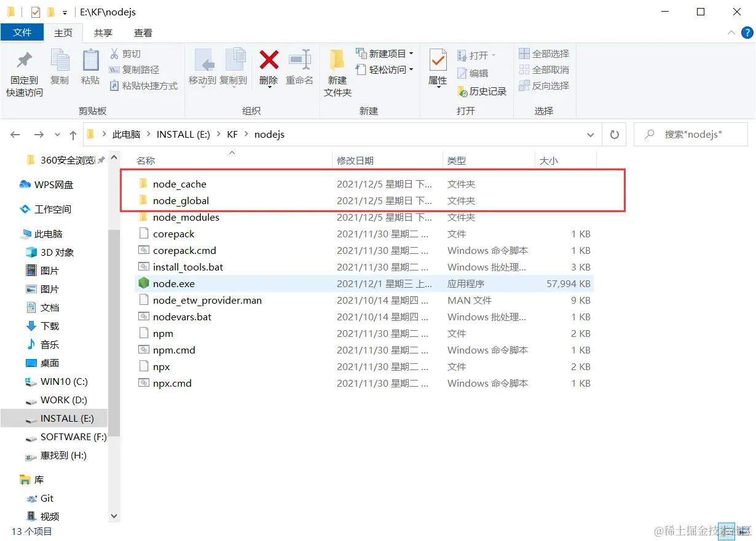Viewport: 756px width, 541px height.
Task: Expand Delete (删除) options arrow
Action: 269,87
